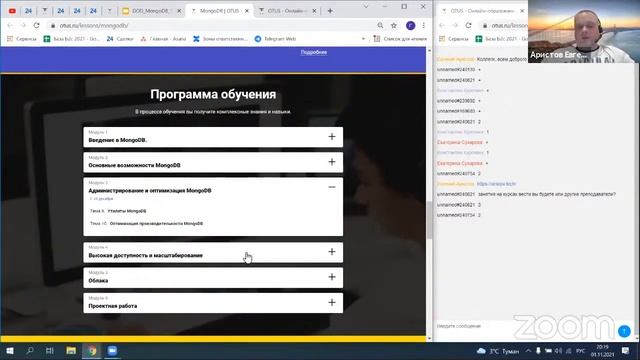Open the zoom magnifier icon in address bar

tap(380, 25)
